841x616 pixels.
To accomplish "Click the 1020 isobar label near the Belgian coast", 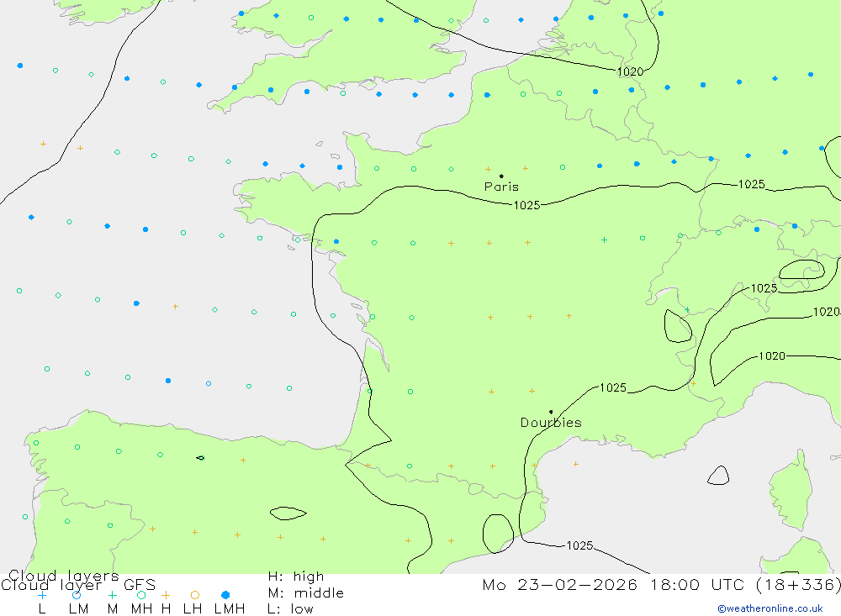I will [630, 71].
